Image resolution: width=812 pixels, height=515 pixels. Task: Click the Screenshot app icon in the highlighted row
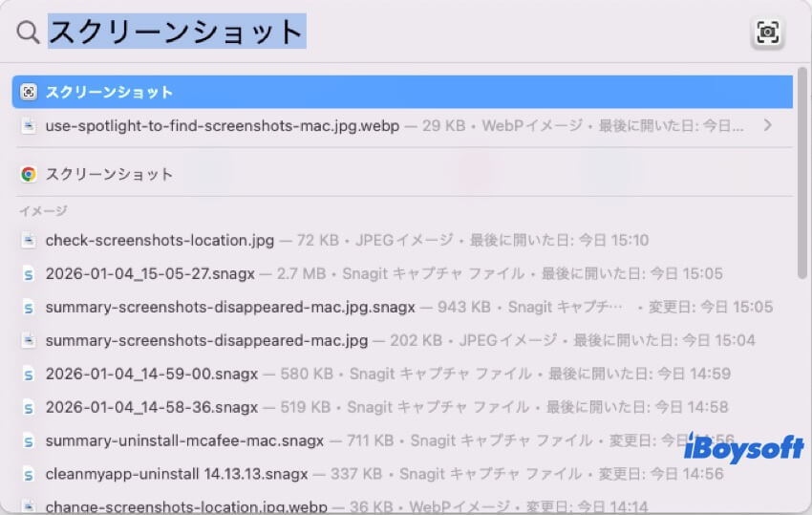pos(29,93)
